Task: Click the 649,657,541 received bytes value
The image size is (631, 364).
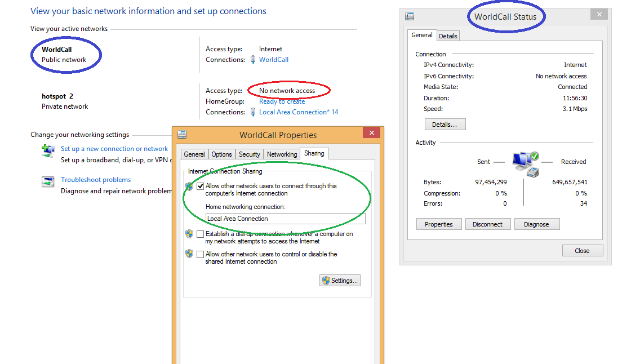Action: click(x=570, y=182)
